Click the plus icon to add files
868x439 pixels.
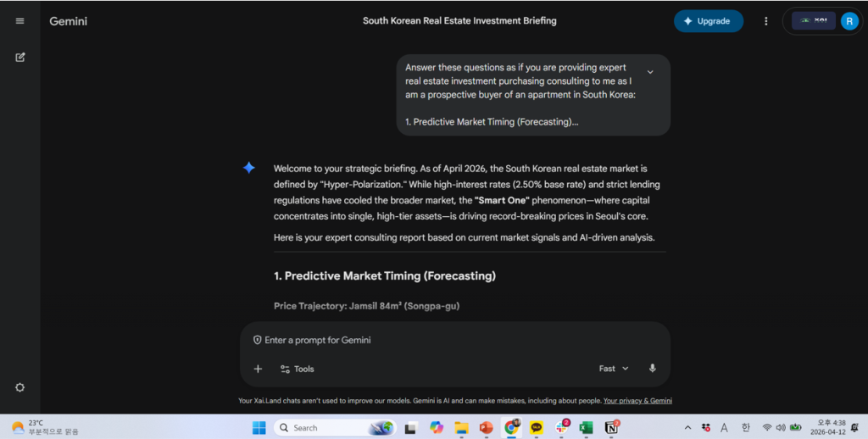258,369
